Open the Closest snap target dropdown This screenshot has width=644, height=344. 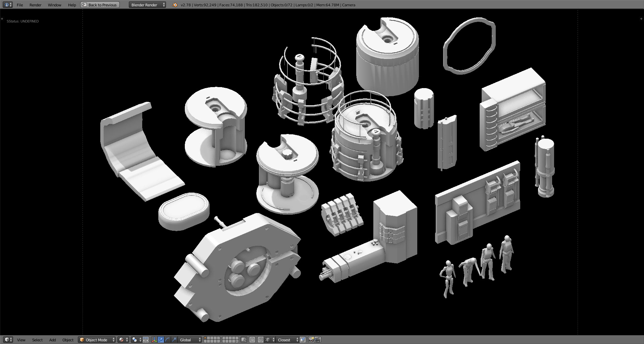287,340
